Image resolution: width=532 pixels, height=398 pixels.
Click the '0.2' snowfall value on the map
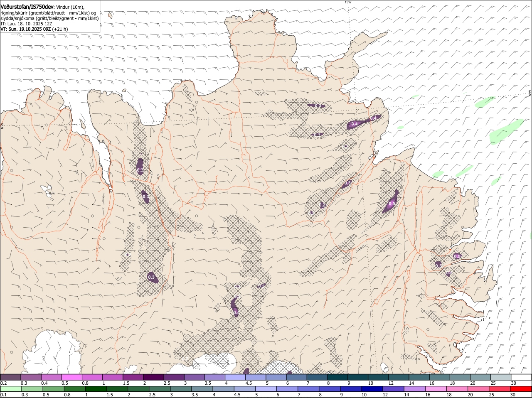tap(323, 205)
